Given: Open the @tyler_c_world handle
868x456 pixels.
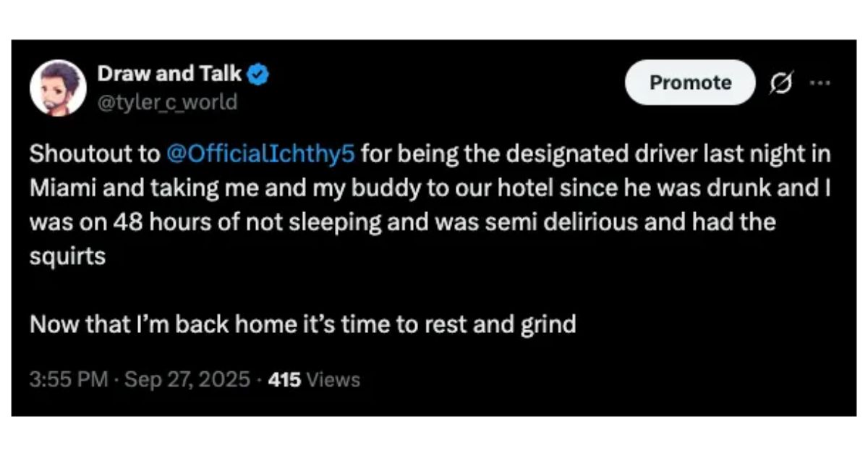Looking at the screenshot, I should tap(167, 102).
